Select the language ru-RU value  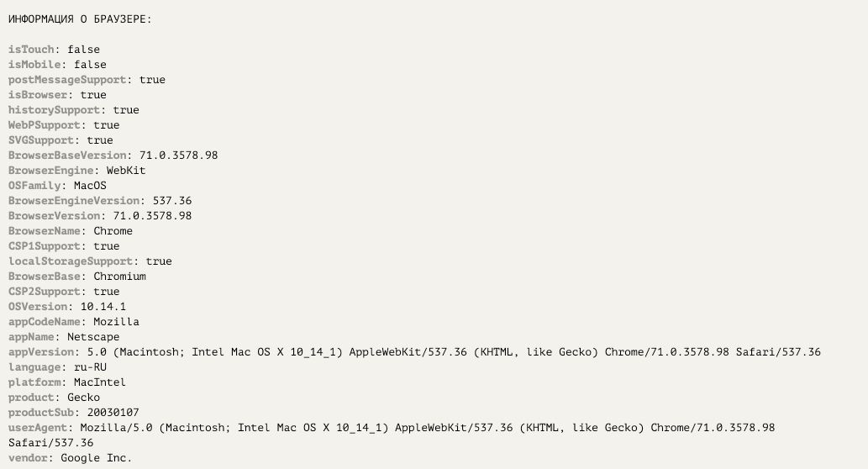(x=90, y=367)
